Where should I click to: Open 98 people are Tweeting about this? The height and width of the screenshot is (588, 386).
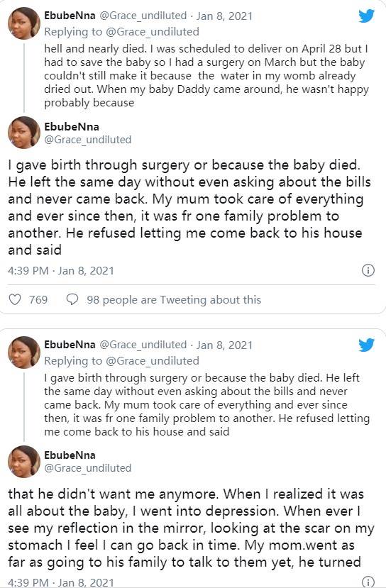[174, 300]
